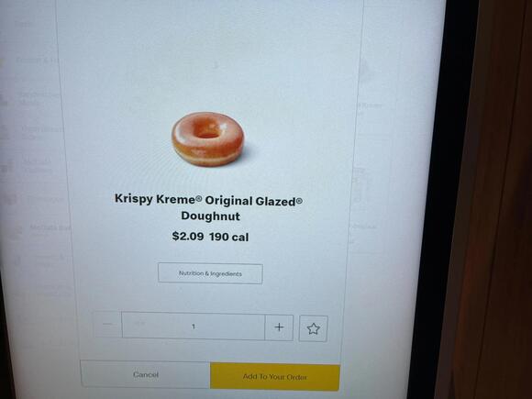
Task: Tap the glazed doughnut product image
Action: [x=207, y=139]
